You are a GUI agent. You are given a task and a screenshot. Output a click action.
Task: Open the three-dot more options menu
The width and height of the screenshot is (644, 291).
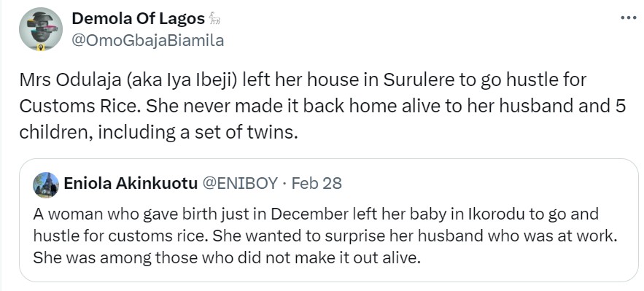coord(628,18)
